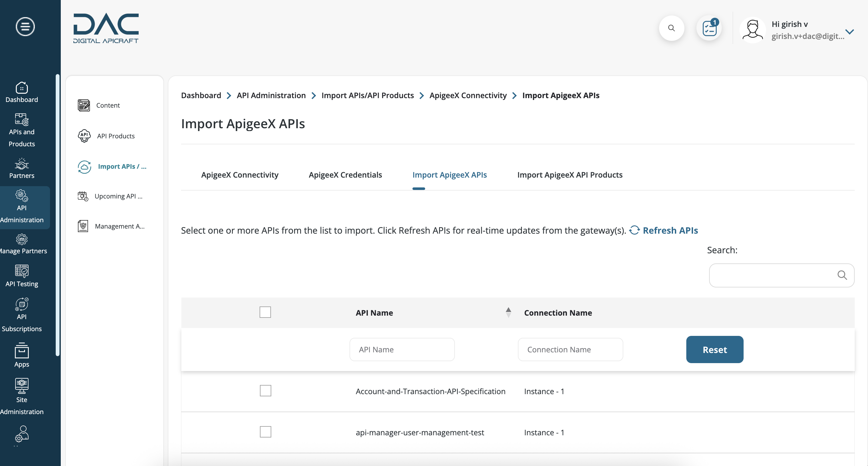Click Instance - 1 for api-manager-user-management-test row

[x=544, y=433]
